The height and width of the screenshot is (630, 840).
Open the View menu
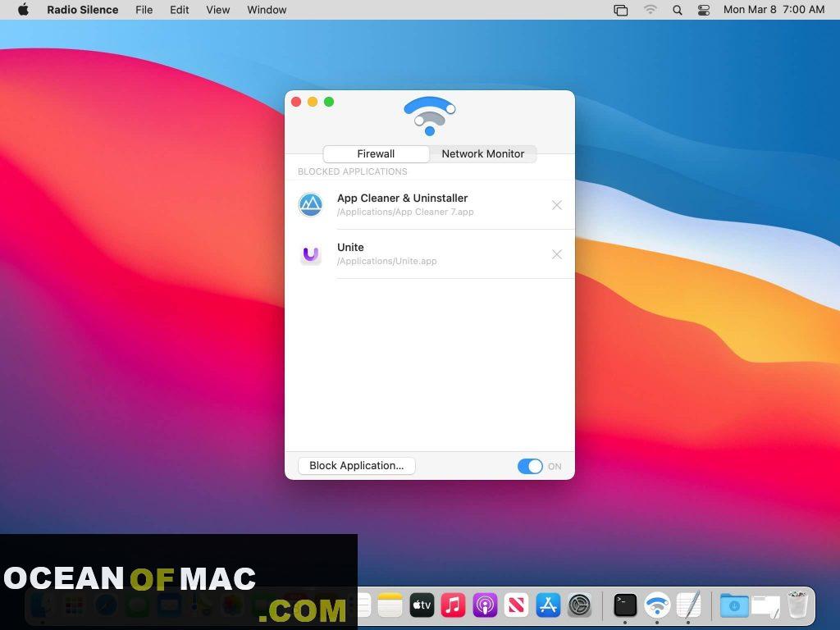218,10
